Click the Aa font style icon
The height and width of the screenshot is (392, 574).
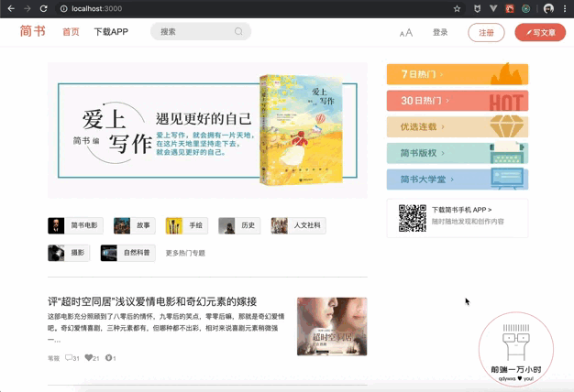point(406,33)
